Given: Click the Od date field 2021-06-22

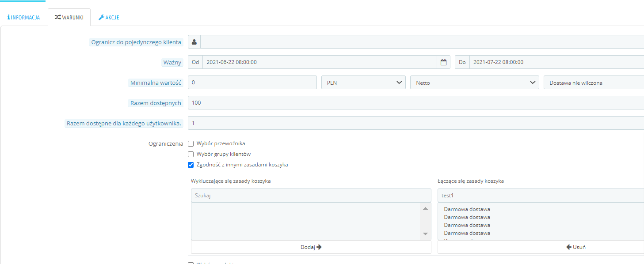Looking at the screenshot, I should point(320,62).
